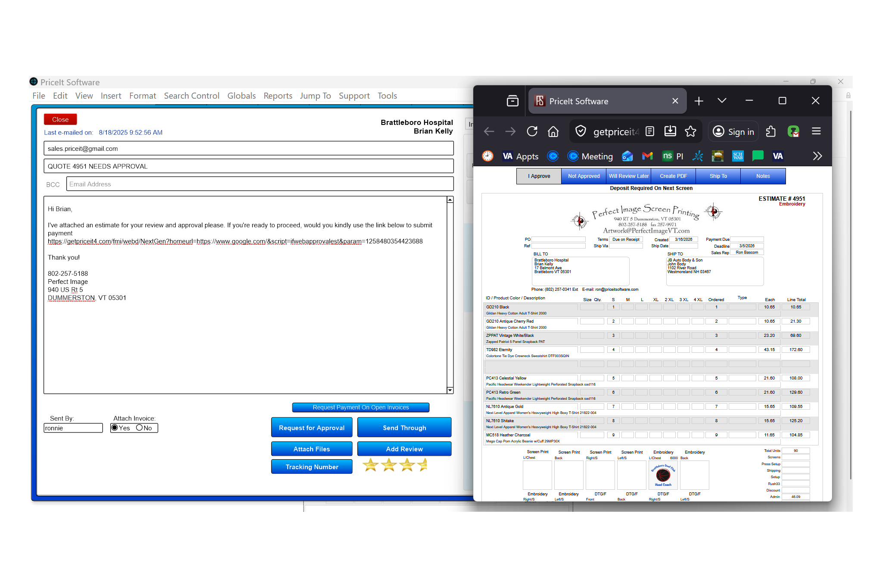
Task: Click the BCC email address field
Action: click(x=258, y=184)
